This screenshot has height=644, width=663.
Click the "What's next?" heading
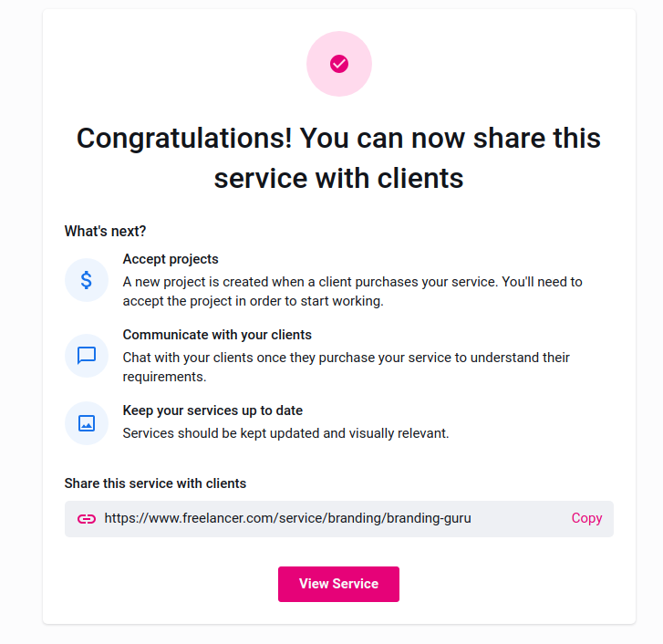105,231
